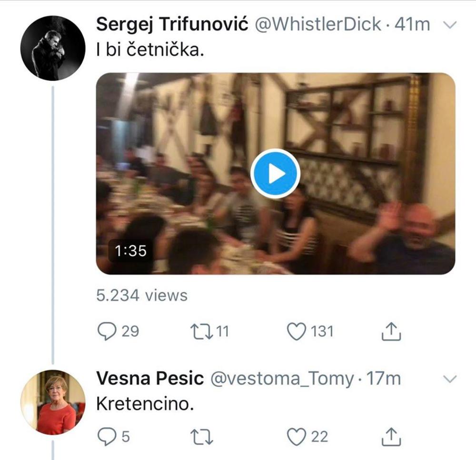The image size is (476, 460).
Task: Like Vesna Pesic's Kretencino reply
Action: (x=297, y=436)
